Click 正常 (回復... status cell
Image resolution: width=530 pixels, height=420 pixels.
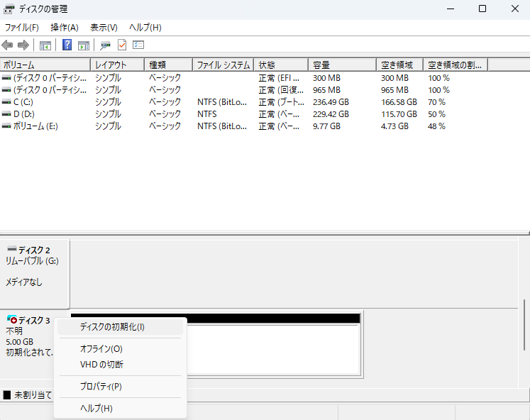click(281, 90)
